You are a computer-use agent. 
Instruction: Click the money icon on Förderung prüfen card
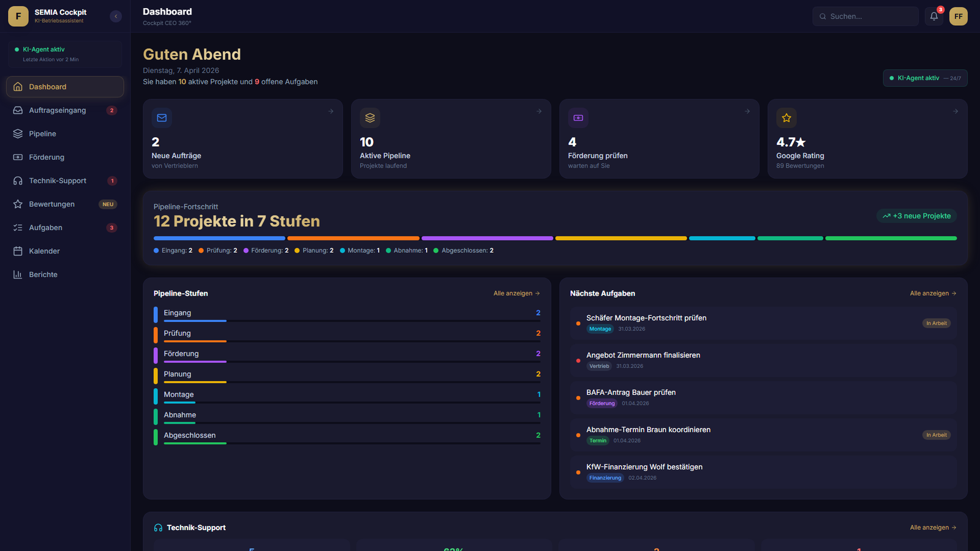pyautogui.click(x=578, y=118)
